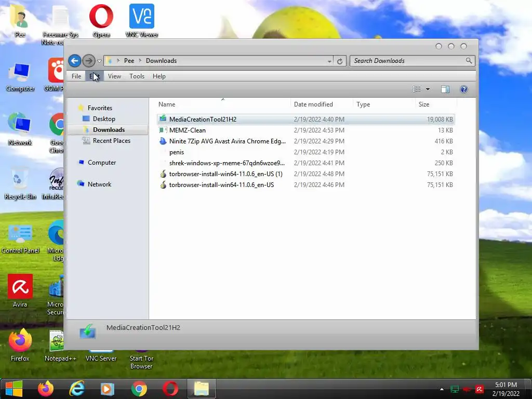The height and width of the screenshot is (399, 532).
Task: Select the Ninite 7Zip AVG installer file
Action: [305, 141]
